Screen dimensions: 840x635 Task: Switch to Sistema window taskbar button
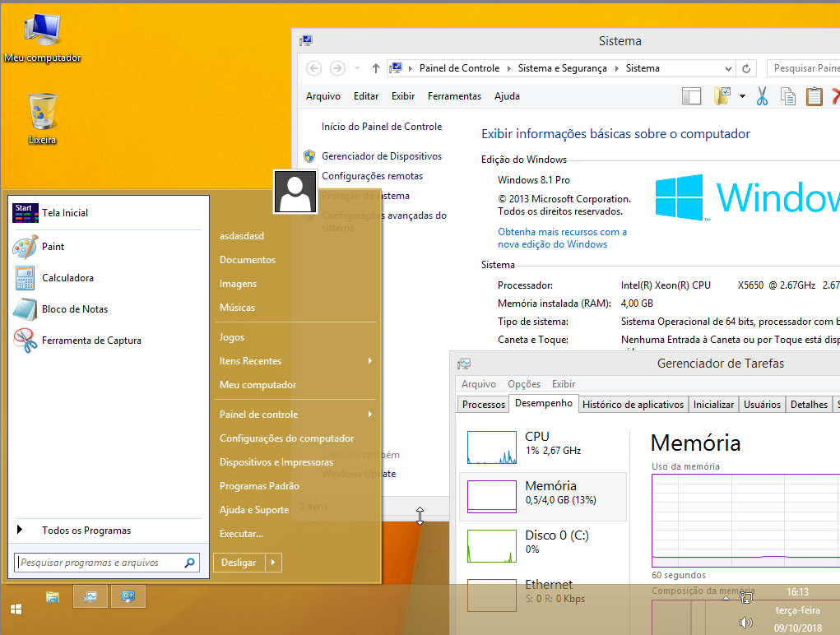128,596
